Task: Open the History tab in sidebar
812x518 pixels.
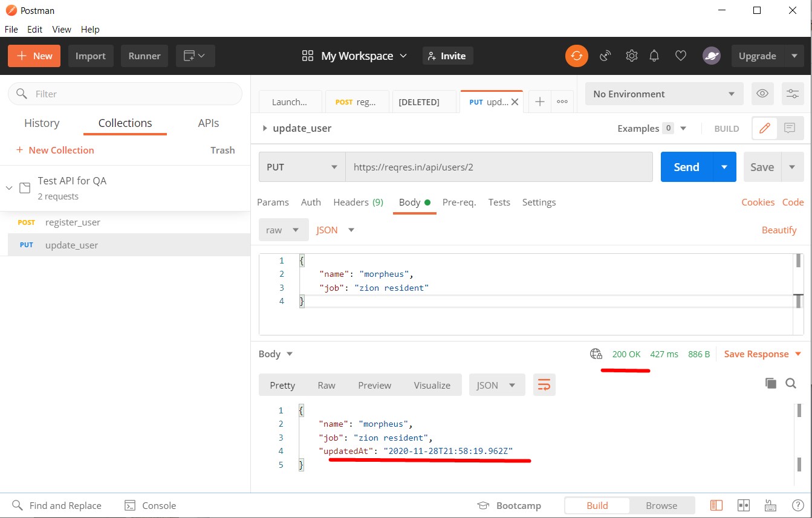Action: (42, 123)
